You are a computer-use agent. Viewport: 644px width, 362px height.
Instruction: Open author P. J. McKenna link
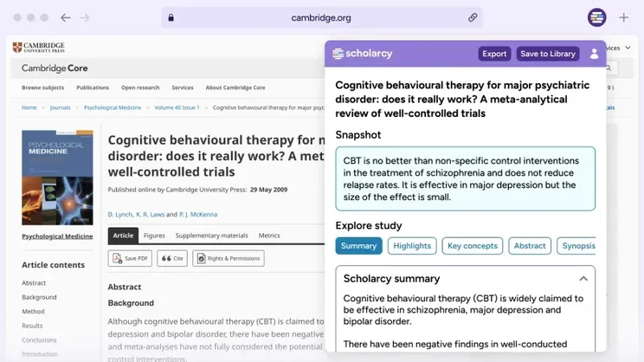198,215
